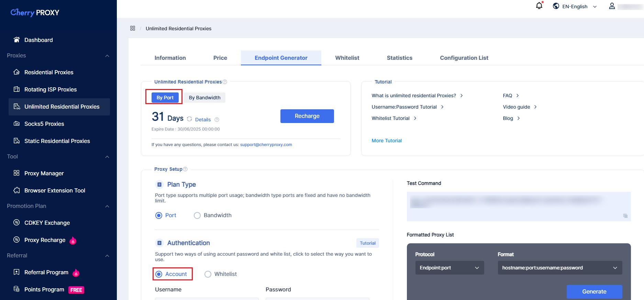Viewport: 644px width, 300px height.
Task: Open Whitelist Tutorial link
Action: coord(394,118)
